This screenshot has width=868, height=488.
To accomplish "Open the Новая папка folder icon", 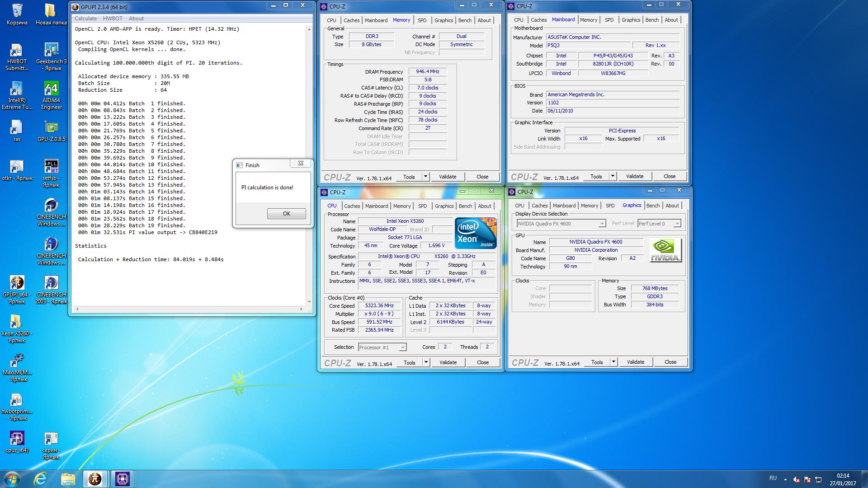I will click(x=51, y=14).
